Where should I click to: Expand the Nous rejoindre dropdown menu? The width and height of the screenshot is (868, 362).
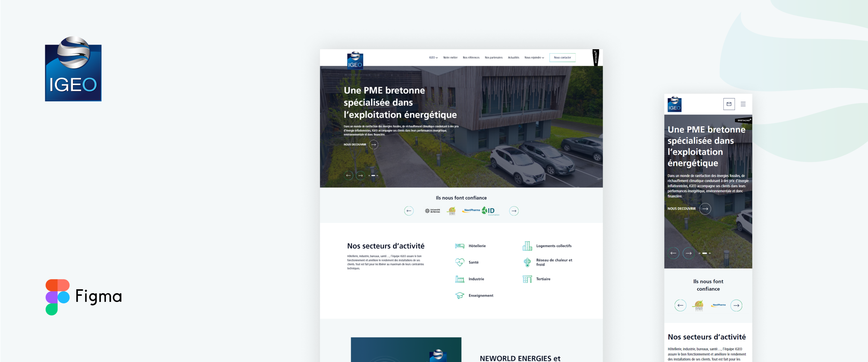[534, 58]
